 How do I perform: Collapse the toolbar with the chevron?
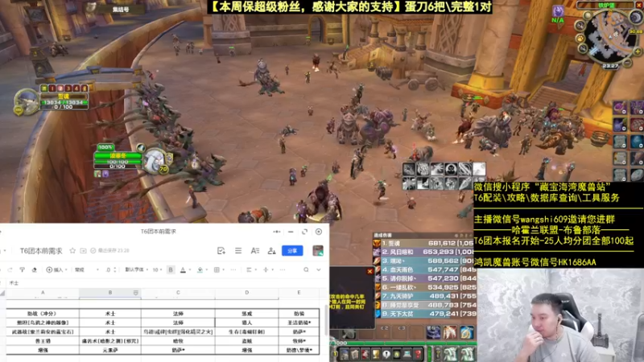coord(319,269)
